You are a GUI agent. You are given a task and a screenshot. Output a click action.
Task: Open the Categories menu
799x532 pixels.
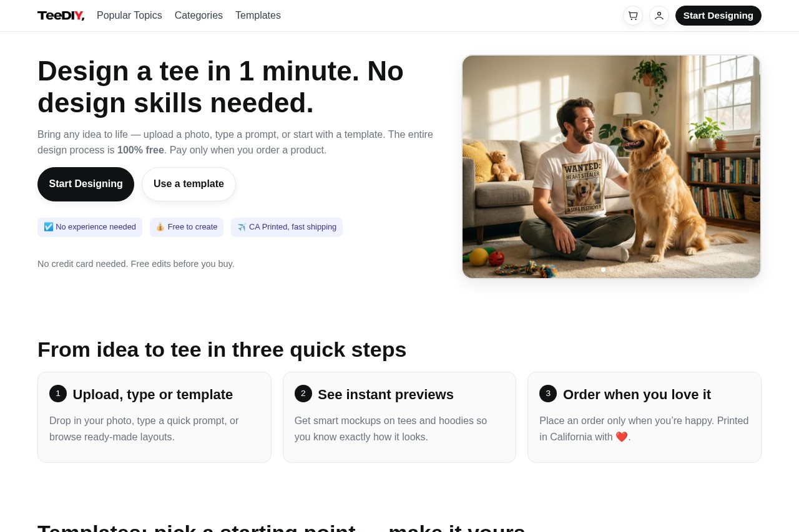point(199,16)
